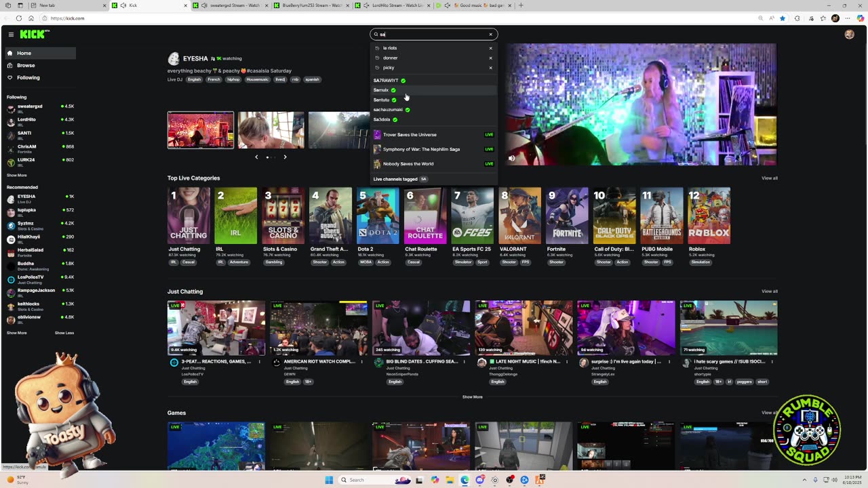Open the hamburger sidebar menu icon
Image resolution: width=868 pixels, height=488 pixels.
click(11, 34)
